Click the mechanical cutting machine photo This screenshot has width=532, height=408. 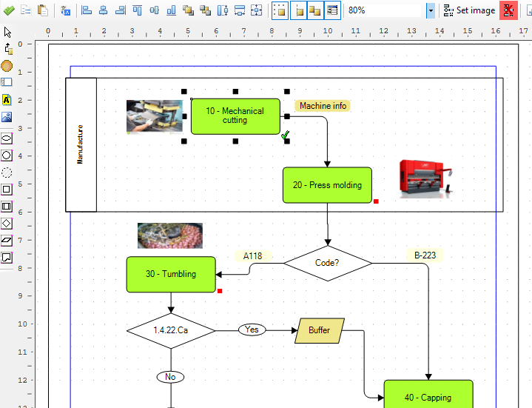(x=155, y=116)
